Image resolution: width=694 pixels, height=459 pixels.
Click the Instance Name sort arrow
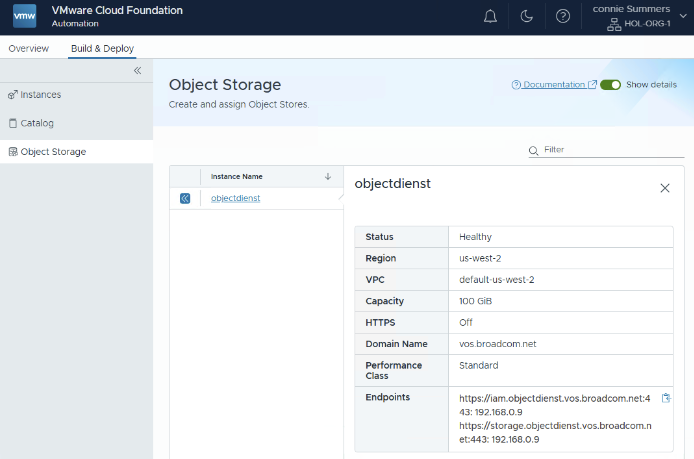tap(328, 177)
